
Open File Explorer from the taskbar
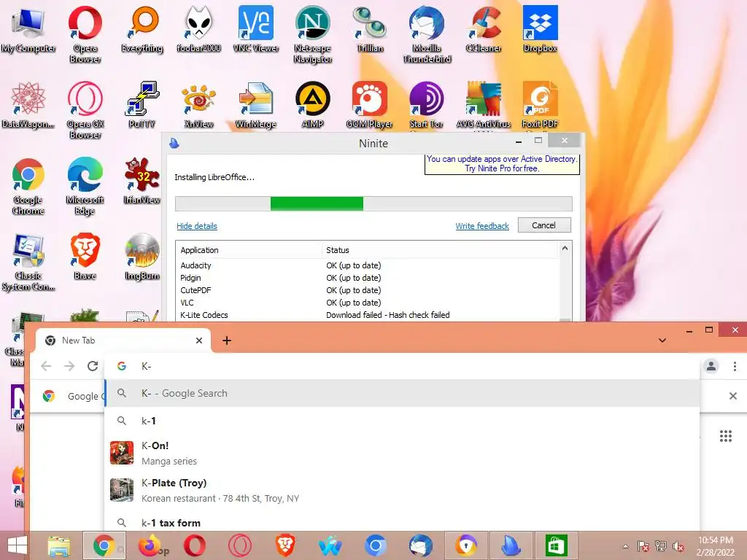(59, 545)
